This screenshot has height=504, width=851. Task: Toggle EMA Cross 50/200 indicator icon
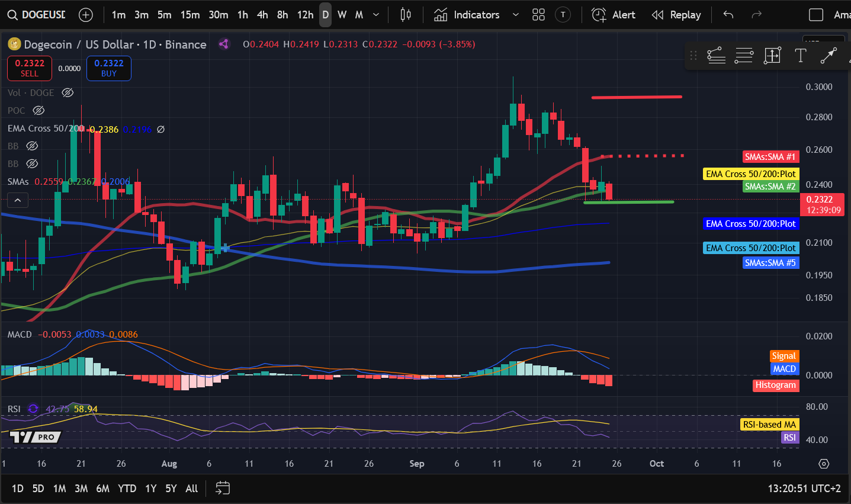click(160, 129)
